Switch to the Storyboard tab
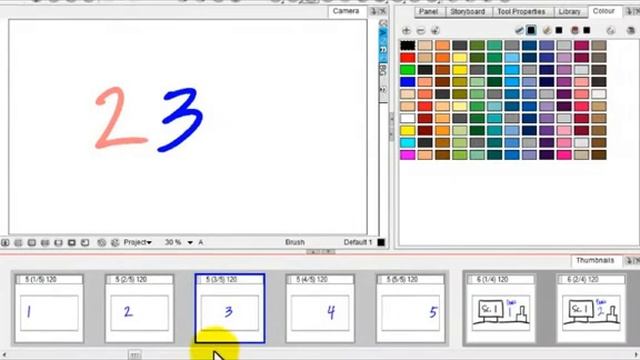The width and height of the screenshot is (640, 360). (x=468, y=12)
